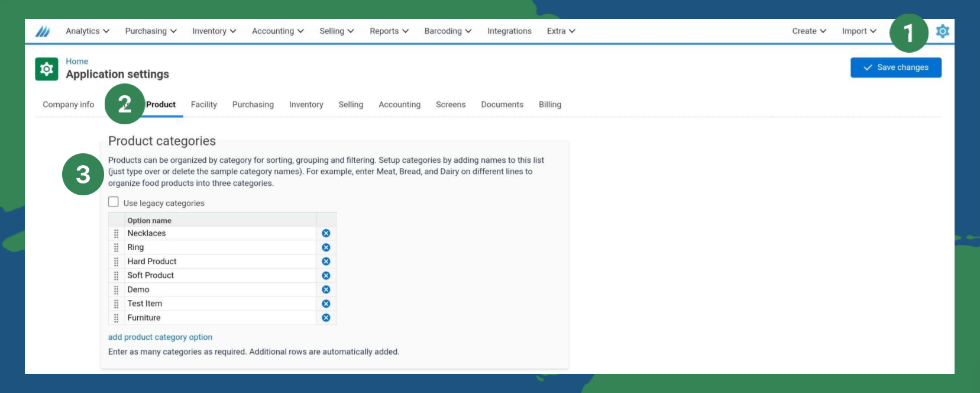Open the Documents tab

click(x=502, y=105)
